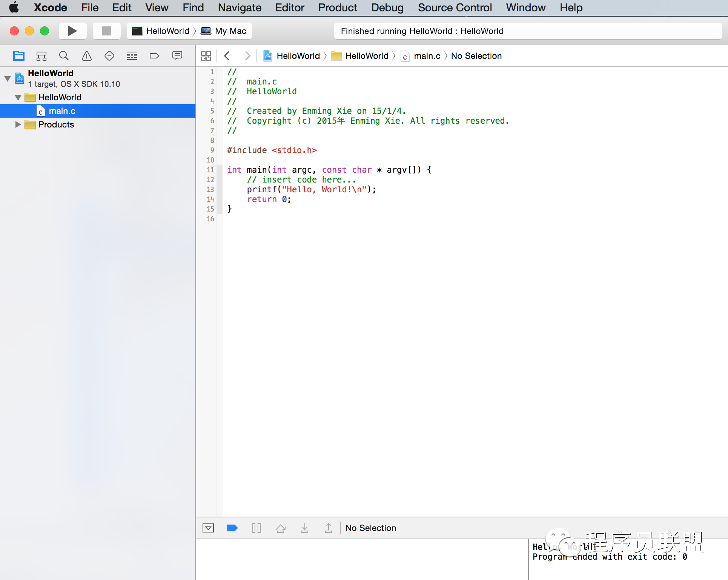Open the related items grid icon
The width and height of the screenshot is (728, 580).
pos(206,56)
